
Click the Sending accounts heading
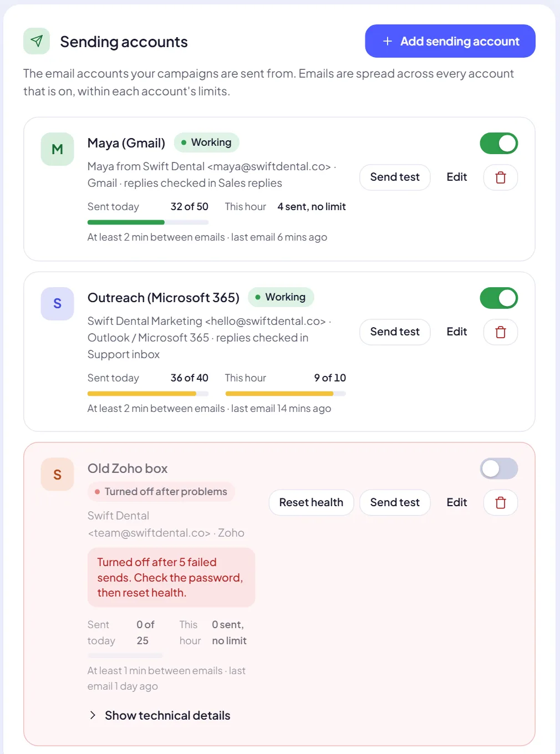(x=124, y=42)
